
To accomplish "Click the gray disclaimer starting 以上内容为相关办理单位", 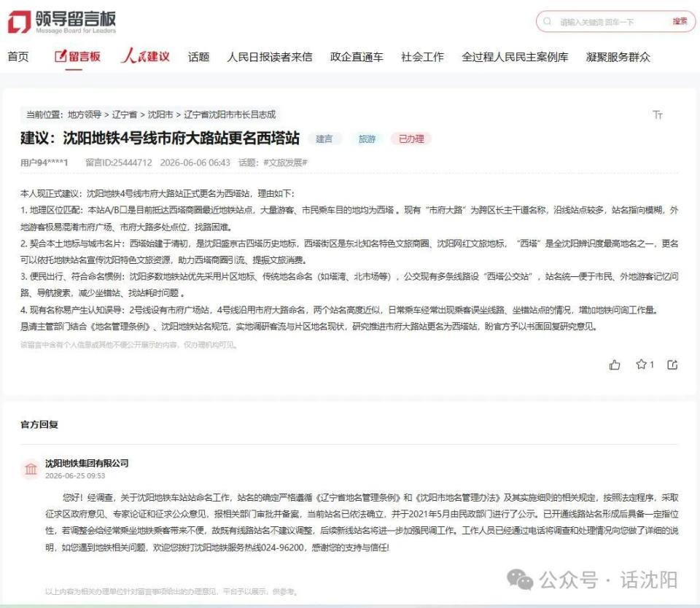I will coord(171,591).
